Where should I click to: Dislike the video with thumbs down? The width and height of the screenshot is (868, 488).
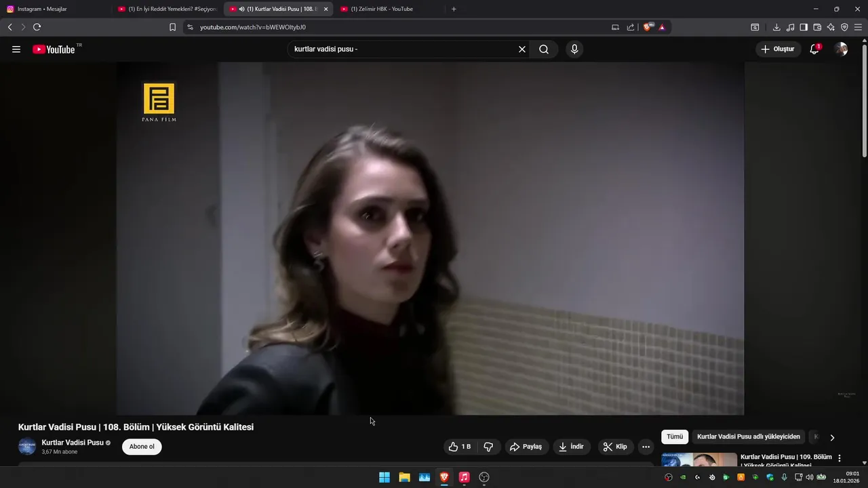coord(488,447)
